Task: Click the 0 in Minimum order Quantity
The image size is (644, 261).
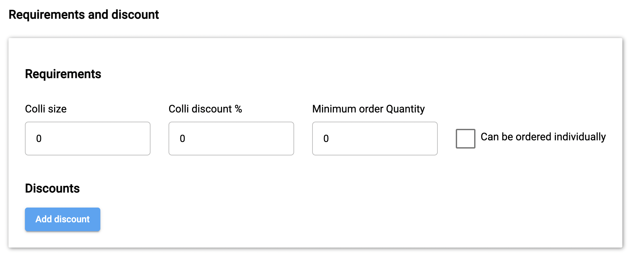Action: tap(326, 139)
